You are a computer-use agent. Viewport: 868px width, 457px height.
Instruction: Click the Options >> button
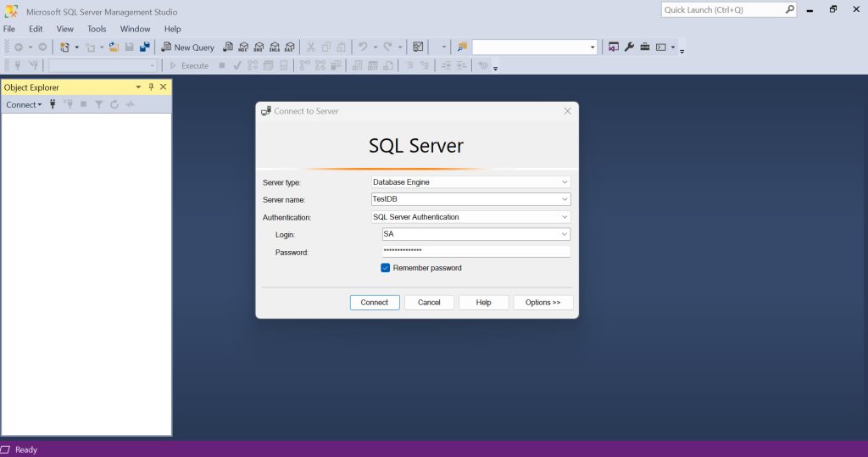(543, 303)
